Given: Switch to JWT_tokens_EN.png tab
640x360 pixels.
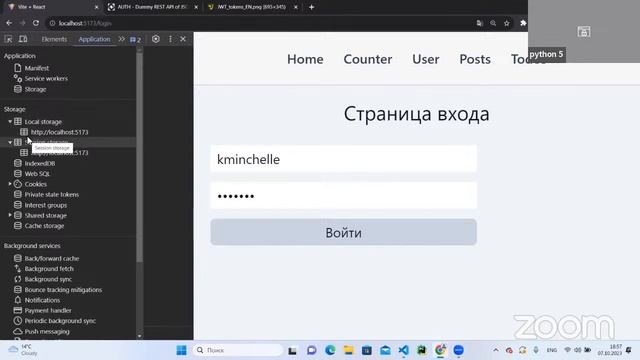Looking at the screenshot, I should pos(252,7).
